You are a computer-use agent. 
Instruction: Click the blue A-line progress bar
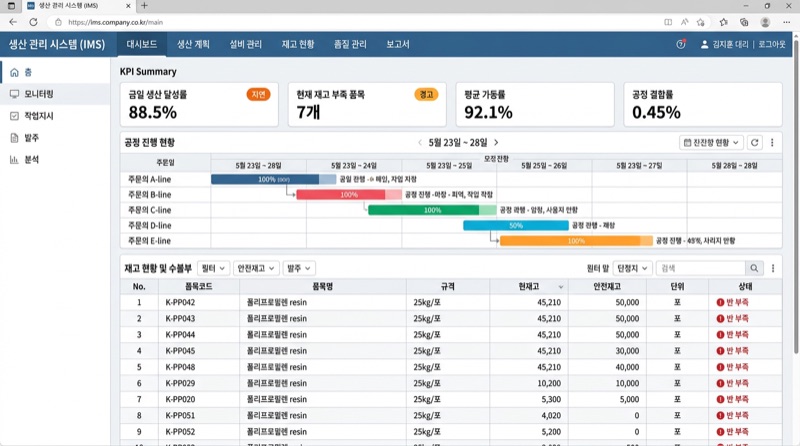pos(273,179)
